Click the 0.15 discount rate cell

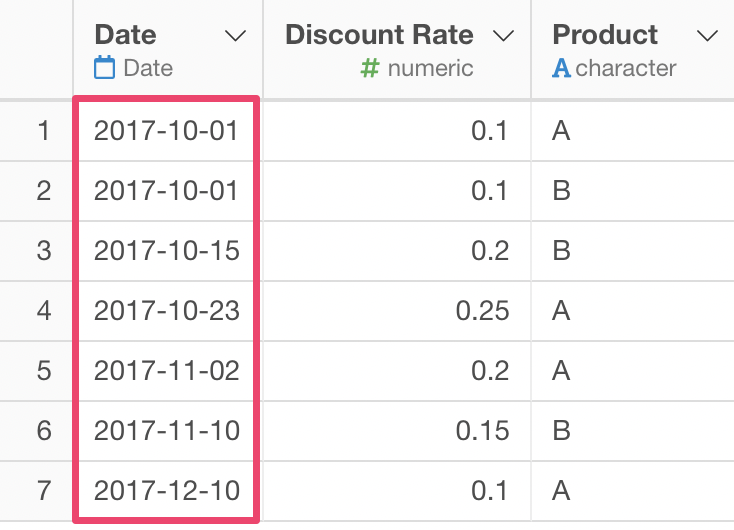point(397,430)
